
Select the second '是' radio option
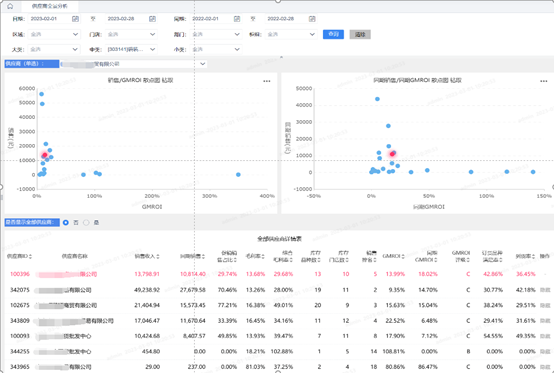(x=86, y=223)
